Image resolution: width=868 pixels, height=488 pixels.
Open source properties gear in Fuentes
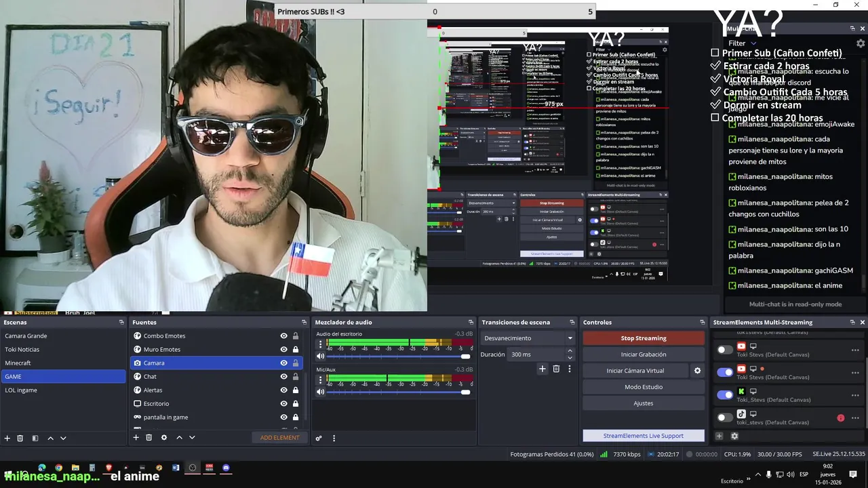pyautogui.click(x=164, y=438)
